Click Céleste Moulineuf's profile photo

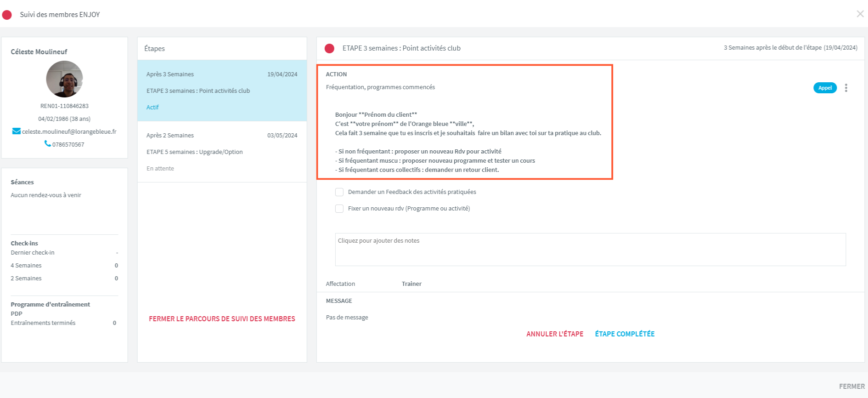(x=64, y=79)
